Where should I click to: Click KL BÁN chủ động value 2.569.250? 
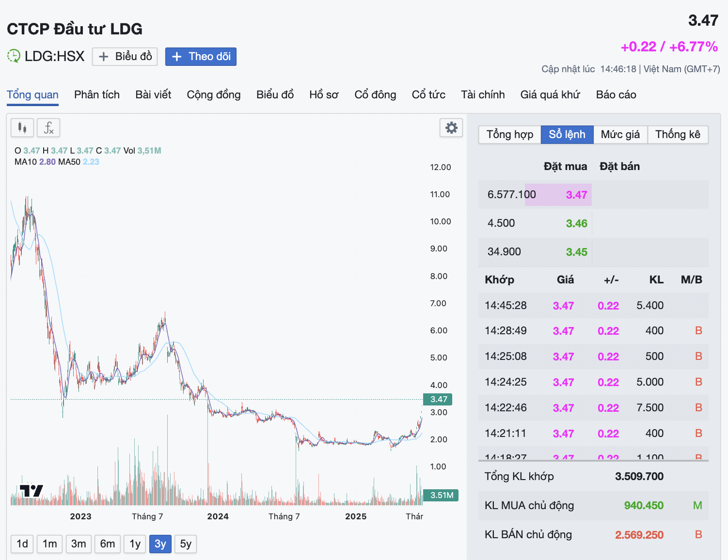(639, 535)
